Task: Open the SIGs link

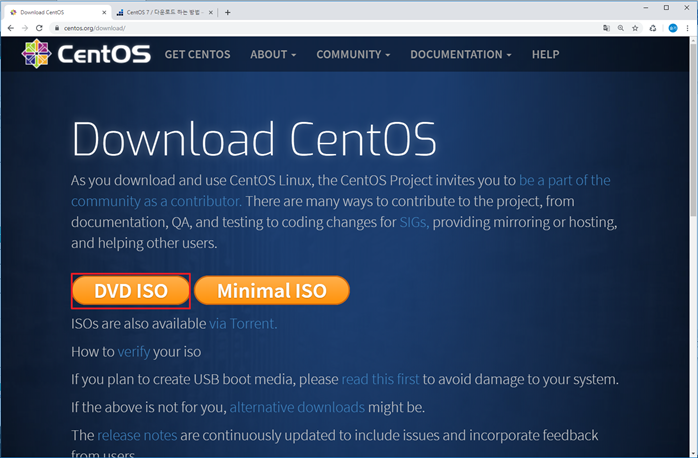Action: tap(414, 222)
